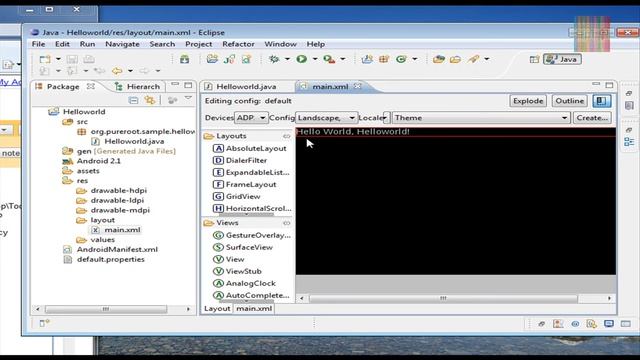Click the New Android Test Project icon
640x360 pixels.
point(229,59)
